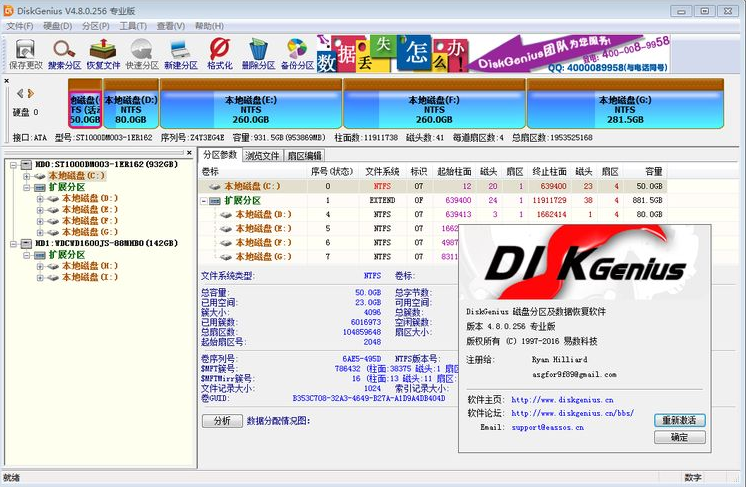
Task: Click 新建分区 (New Partition) icon
Action: tap(181, 53)
